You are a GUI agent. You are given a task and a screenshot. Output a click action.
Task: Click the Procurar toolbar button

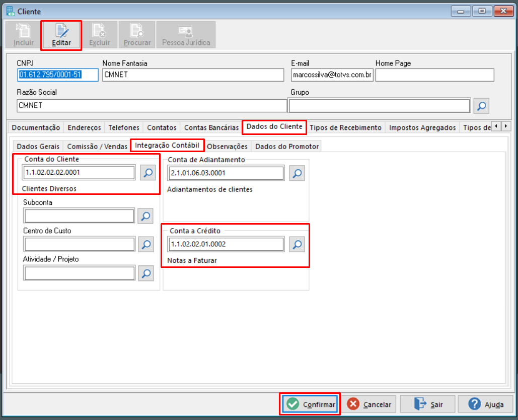click(x=137, y=35)
